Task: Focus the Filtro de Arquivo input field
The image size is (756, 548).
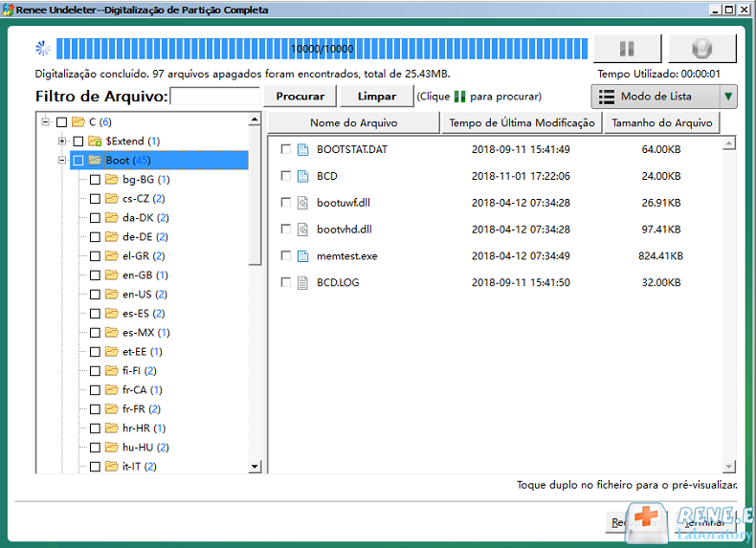Action: (215, 97)
